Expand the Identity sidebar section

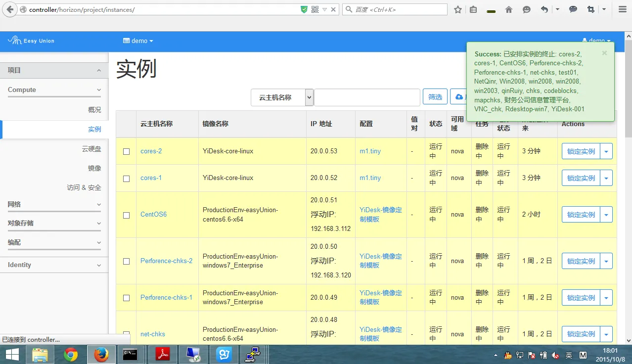coord(54,265)
